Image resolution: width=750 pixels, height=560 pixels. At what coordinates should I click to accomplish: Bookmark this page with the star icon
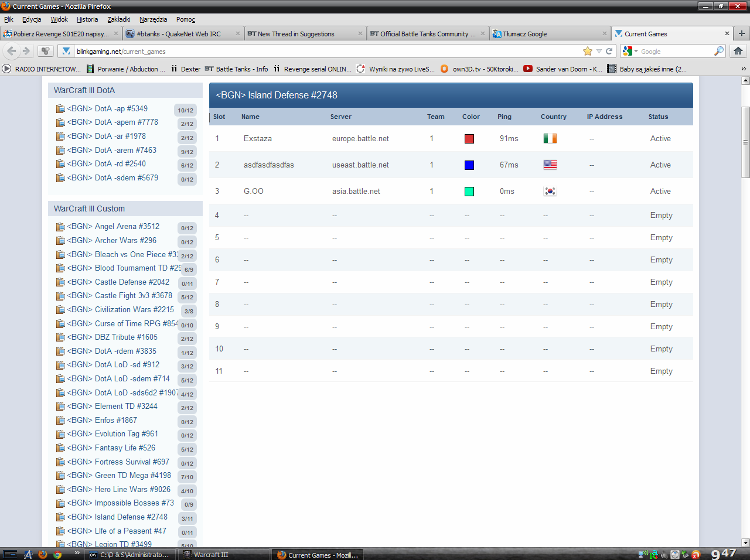coord(587,51)
